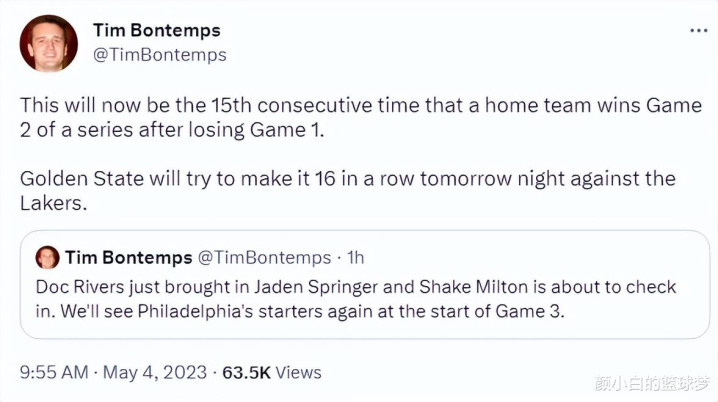Image resolution: width=718 pixels, height=402 pixels.
Task: Click Tim Bontemps' large profile photo
Action: 48,43
